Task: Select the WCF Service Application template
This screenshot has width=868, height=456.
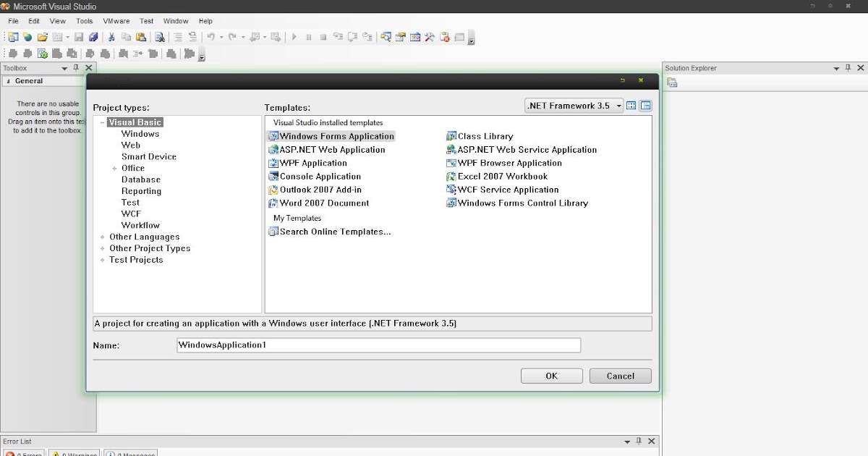Action: tap(503, 190)
